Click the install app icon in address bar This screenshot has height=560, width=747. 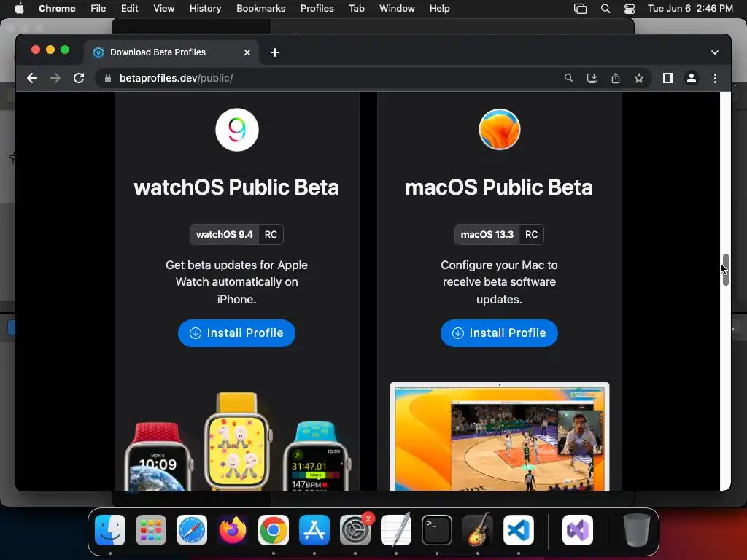[592, 78]
